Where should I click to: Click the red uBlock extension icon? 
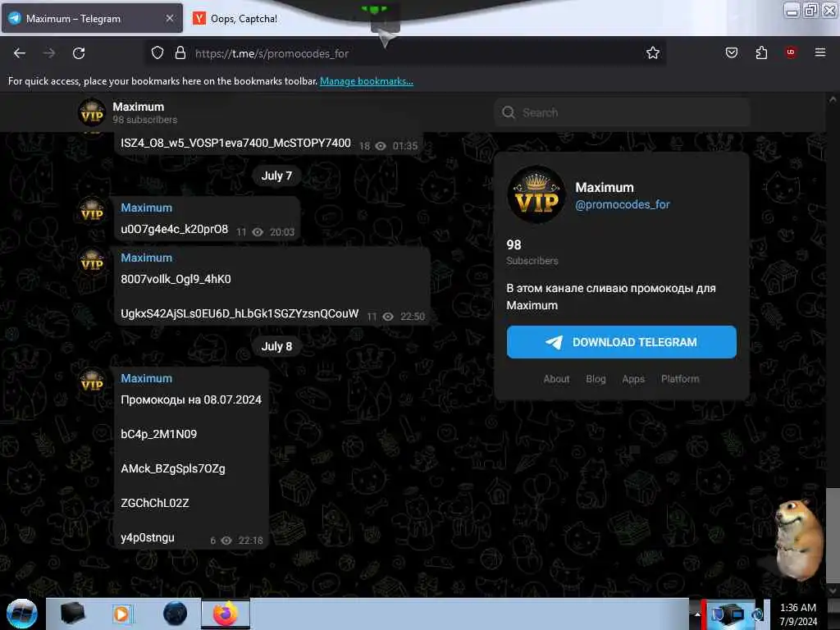click(791, 52)
